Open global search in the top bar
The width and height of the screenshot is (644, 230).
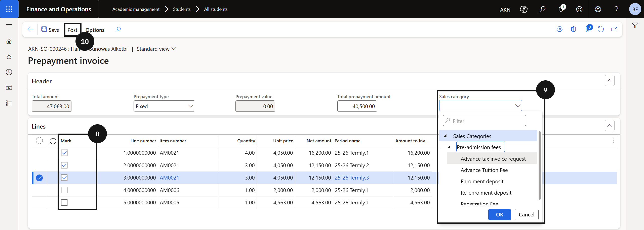[x=542, y=9]
